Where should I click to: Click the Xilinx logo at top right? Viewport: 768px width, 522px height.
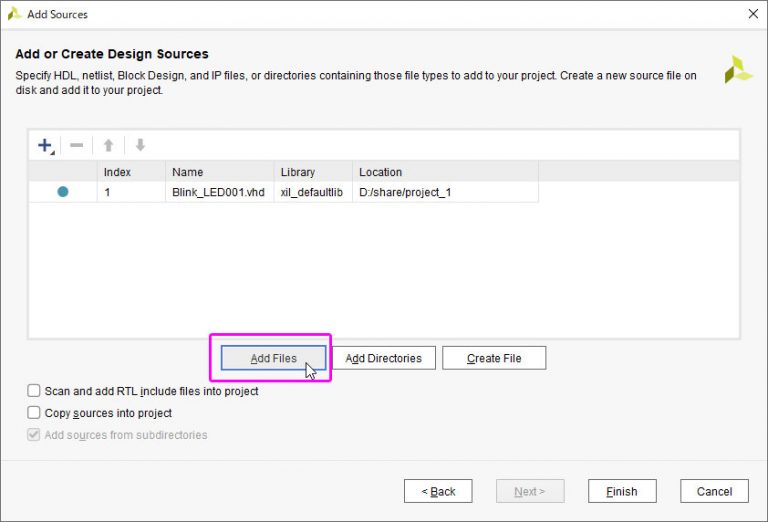coord(738,70)
